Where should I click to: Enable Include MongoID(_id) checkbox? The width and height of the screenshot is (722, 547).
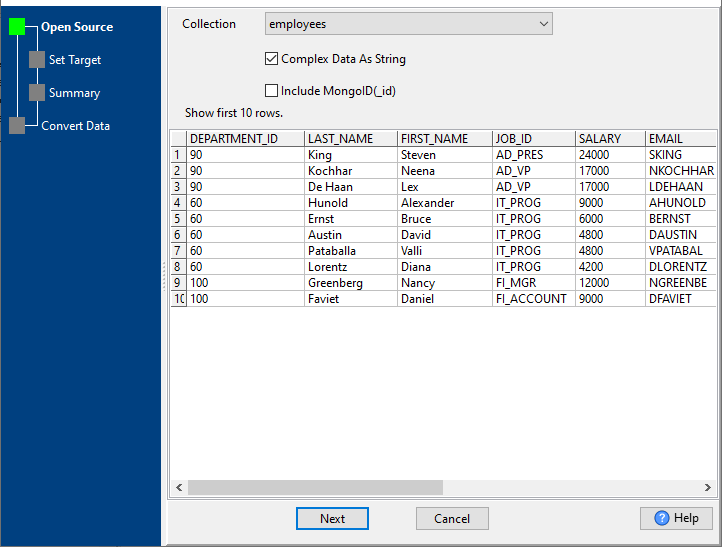pyautogui.click(x=272, y=91)
